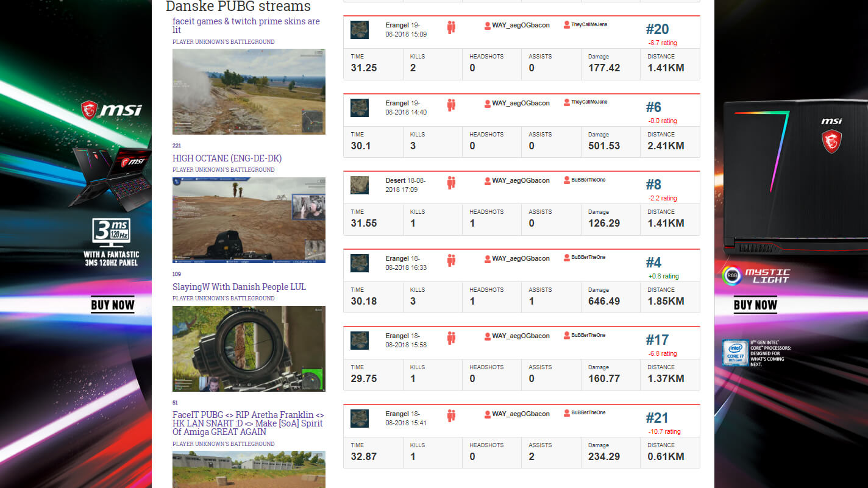
Task: Click the Erangel map icon for 18-08-2018 15:58 match
Action: point(360,341)
